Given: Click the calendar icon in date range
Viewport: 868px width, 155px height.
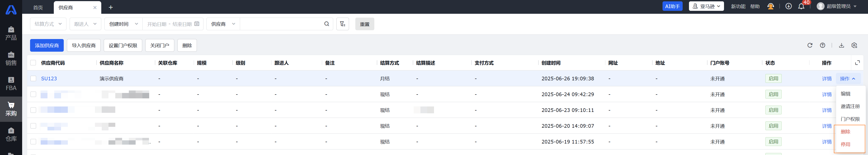Looking at the screenshot, I should tap(197, 24).
